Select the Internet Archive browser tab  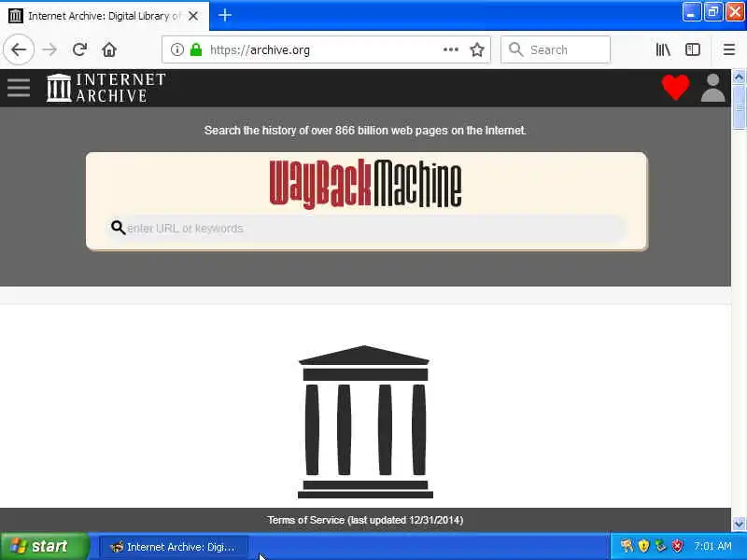coord(105,16)
